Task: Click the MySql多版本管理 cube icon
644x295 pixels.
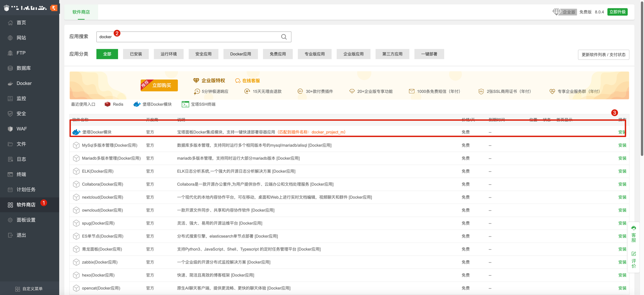Action: tap(76, 145)
